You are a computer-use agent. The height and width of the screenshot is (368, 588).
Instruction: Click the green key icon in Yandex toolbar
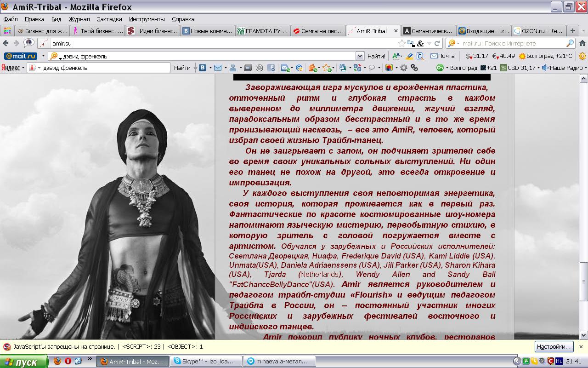pyautogui.click(x=440, y=68)
